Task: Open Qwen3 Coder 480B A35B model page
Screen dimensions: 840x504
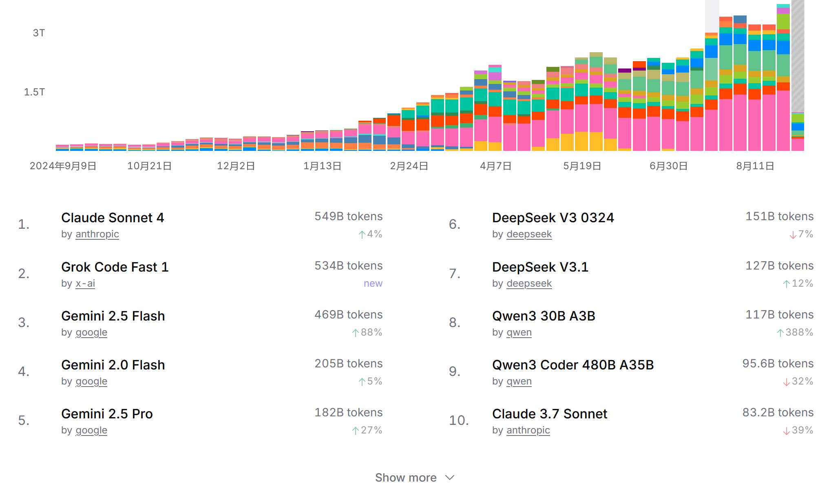Action: coord(573,365)
